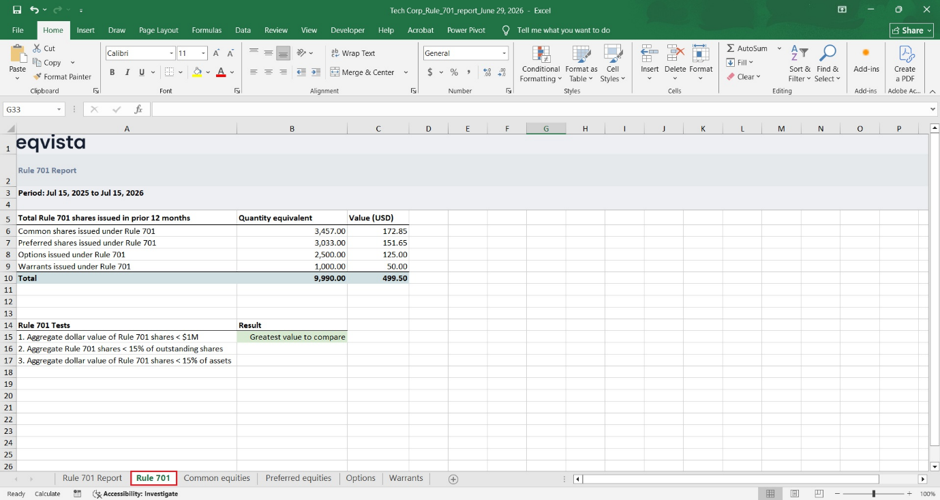Click the Format as Table icon
This screenshot has height=500, width=940.
tap(581, 53)
